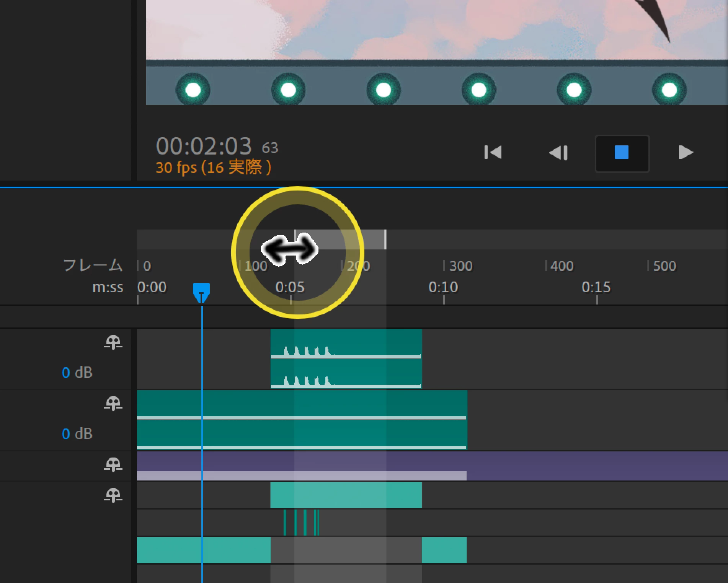728x583 pixels.
Task: Step forward with the right triangle button
Action: pos(686,152)
